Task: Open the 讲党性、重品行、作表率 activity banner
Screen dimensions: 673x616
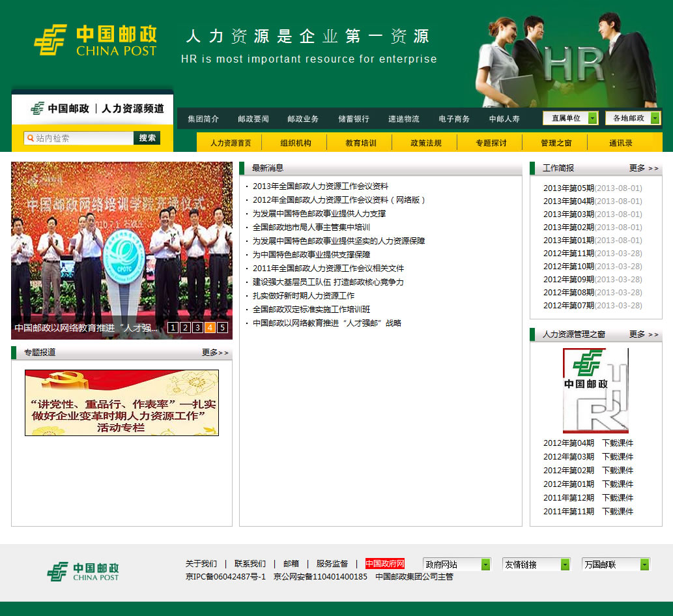Action: (x=122, y=403)
